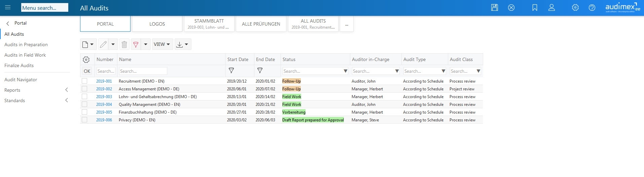Click the save disk icon

(494, 7)
